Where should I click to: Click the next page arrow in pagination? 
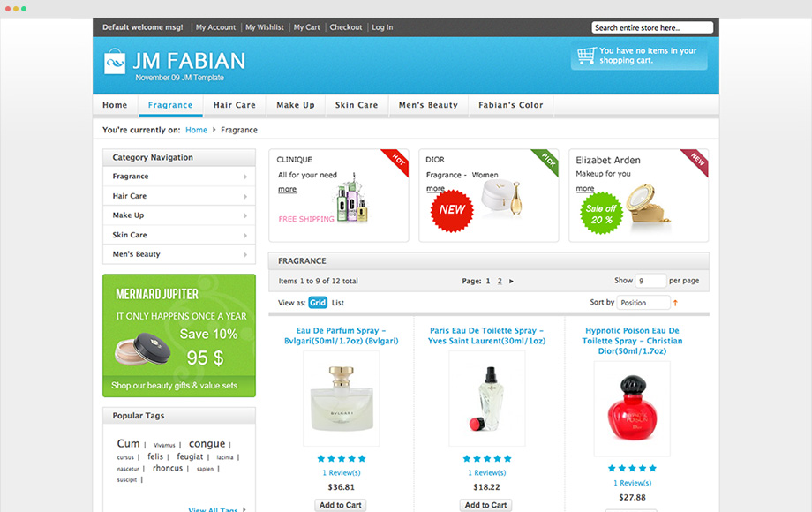coord(511,281)
